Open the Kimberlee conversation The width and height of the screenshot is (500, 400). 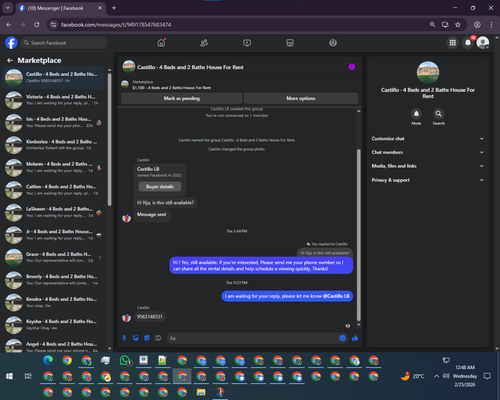(53, 145)
